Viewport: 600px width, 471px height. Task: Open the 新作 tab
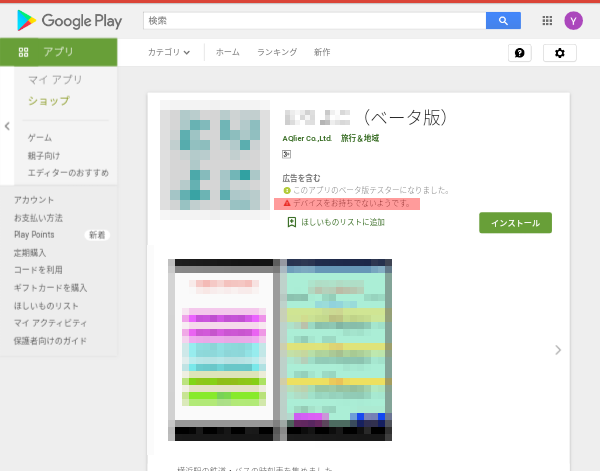(x=322, y=52)
